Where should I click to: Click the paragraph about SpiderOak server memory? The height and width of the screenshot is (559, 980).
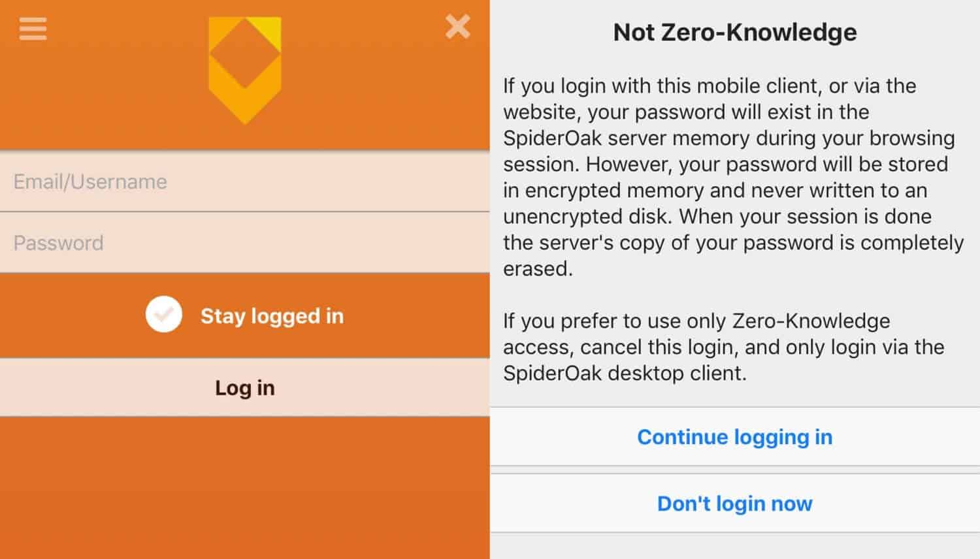point(733,177)
